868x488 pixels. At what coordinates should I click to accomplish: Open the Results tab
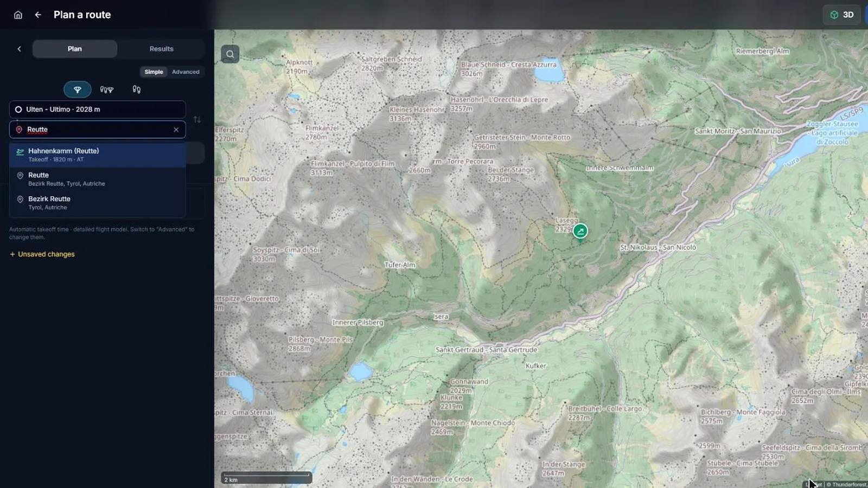162,49
